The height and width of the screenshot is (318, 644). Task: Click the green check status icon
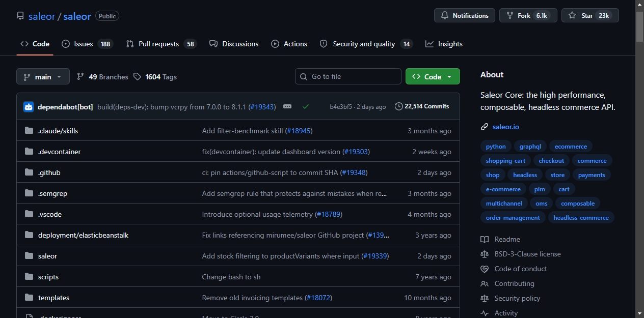[306, 107]
